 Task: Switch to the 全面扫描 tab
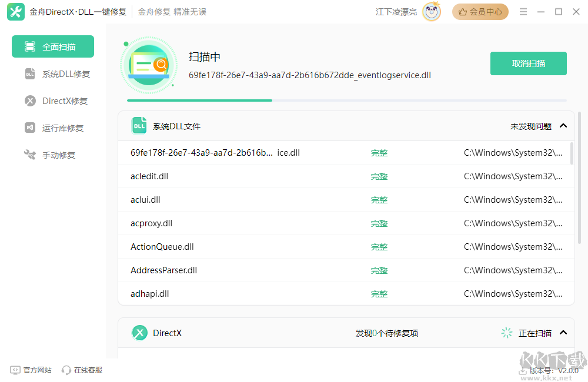[x=52, y=46]
